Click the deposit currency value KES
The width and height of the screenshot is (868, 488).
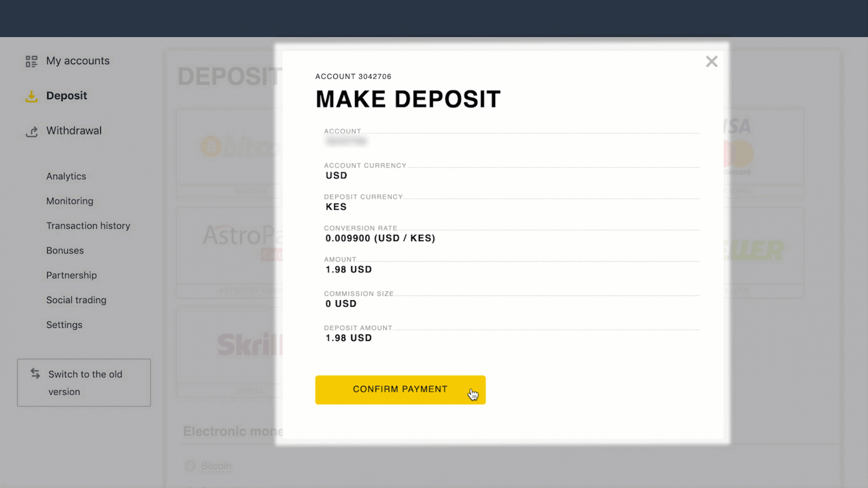(336, 207)
